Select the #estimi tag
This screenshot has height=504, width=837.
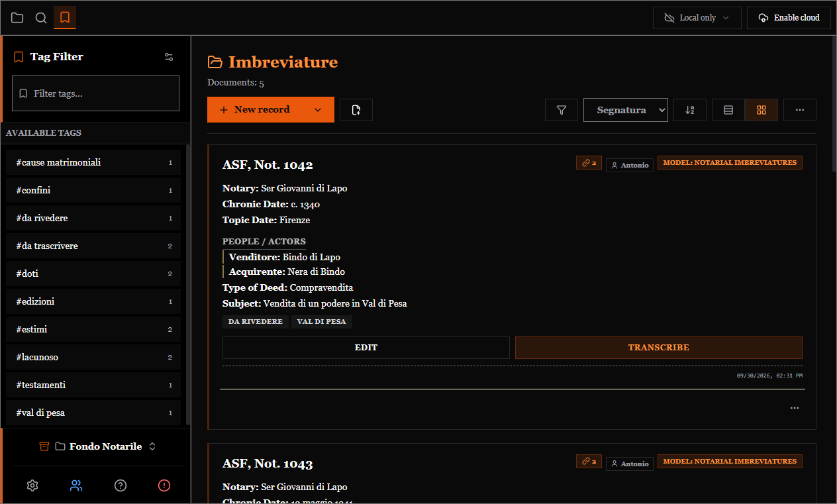[x=93, y=329]
